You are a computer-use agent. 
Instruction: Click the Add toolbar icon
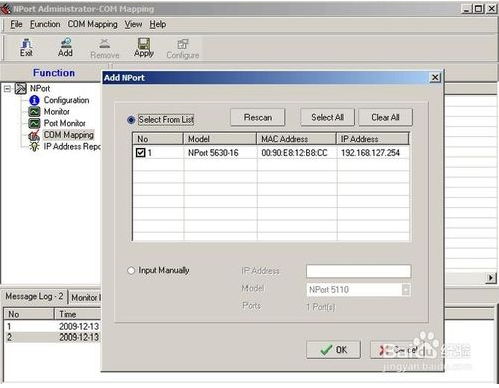tap(65, 47)
